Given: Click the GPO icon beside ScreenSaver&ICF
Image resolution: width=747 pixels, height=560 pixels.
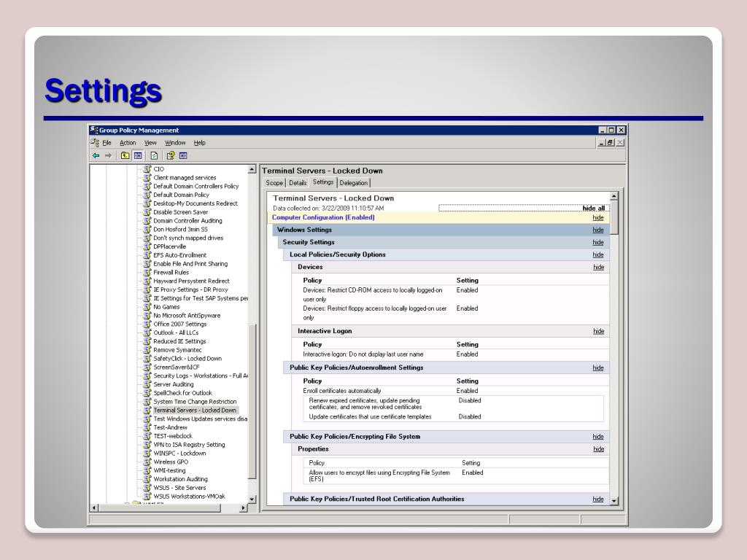Looking at the screenshot, I should [x=147, y=367].
